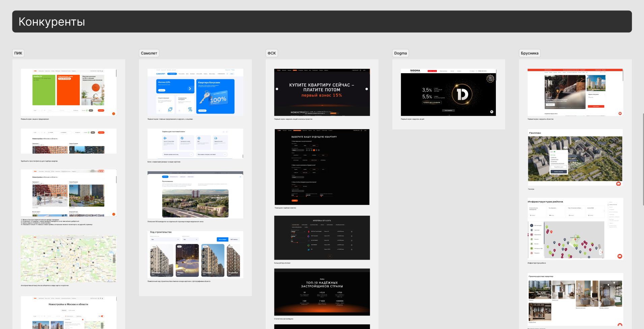The width and height of the screenshot is (644, 329).
Task: Click white arrow on Самолет 'Ипотека 2,9%' card
Action: [190, 89]
